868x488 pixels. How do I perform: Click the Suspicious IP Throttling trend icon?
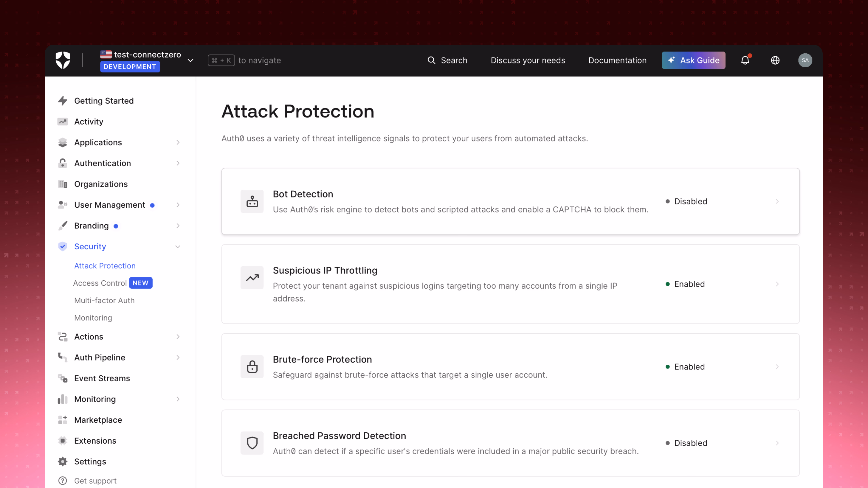[x=252, y=278]
